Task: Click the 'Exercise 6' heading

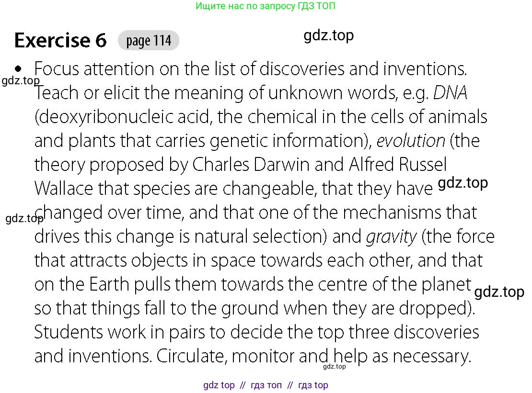Action: [60, 40]
